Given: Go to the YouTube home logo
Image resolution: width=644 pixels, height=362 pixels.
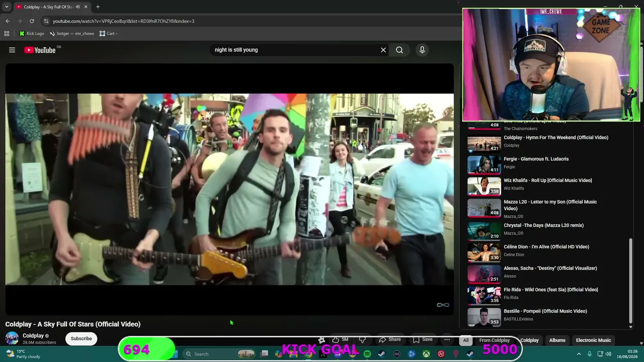Looking at the screenshot, I should coord(40,50).
